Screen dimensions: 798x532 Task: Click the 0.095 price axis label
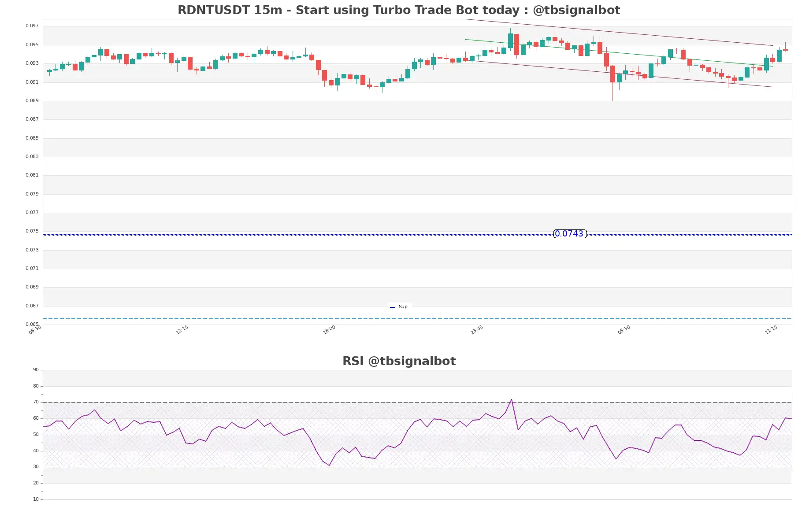[x=32, y=44]
